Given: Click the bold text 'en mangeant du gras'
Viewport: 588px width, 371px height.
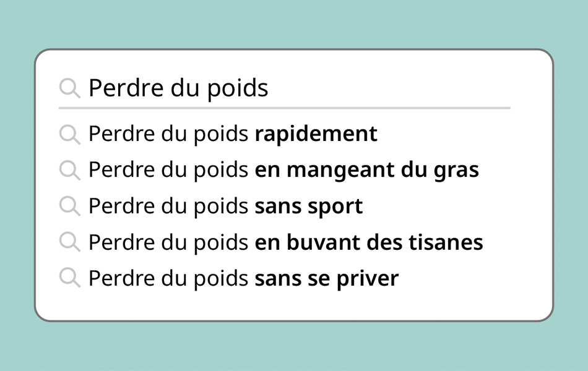Looking at the screenshot, I should click(367, 170).
